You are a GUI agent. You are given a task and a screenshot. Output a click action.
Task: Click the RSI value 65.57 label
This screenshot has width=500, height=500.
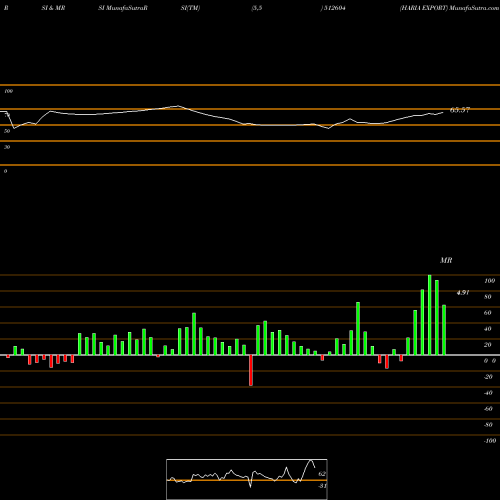tap(460, 110)
